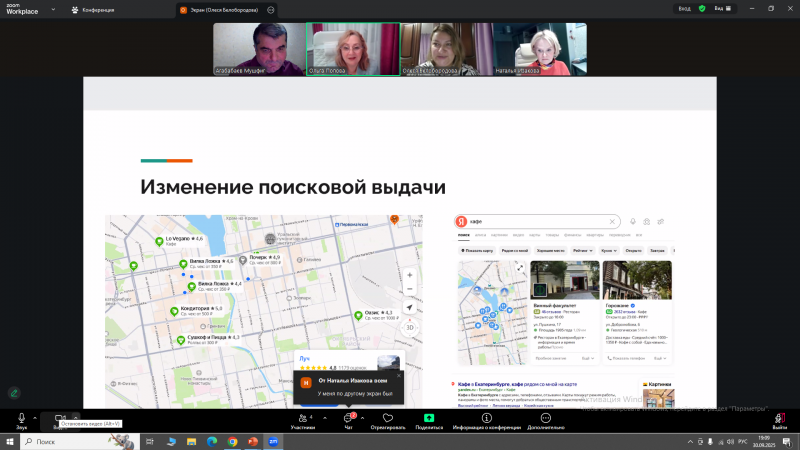Screen dimensions: 800x450
Task: Open the Чат chat panel
Action: (x=349, y=420)
